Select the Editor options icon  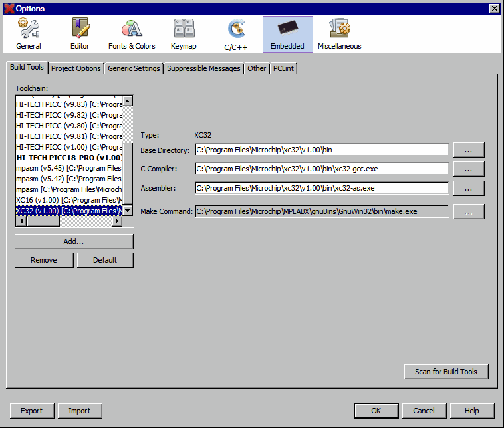(x=80, y=34)
